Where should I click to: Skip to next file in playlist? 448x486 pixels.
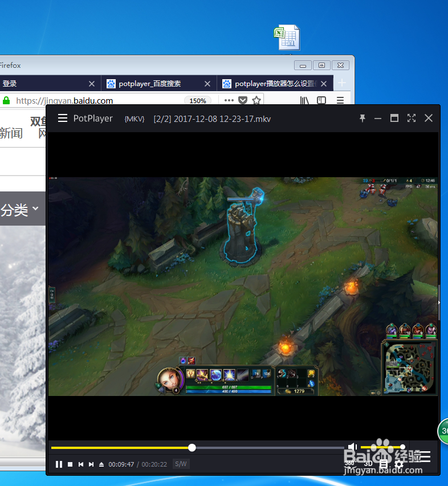click(x=91, y=464)
